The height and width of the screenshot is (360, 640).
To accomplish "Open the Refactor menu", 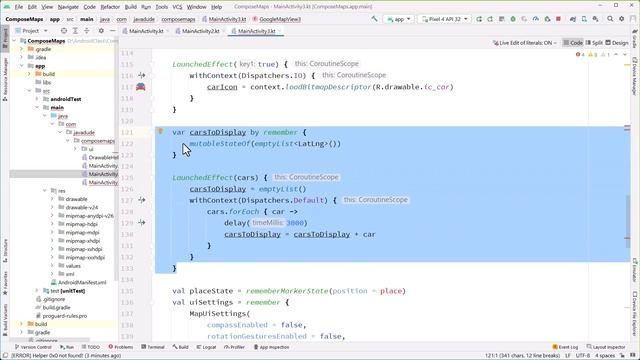I will (x=110, y=7).
